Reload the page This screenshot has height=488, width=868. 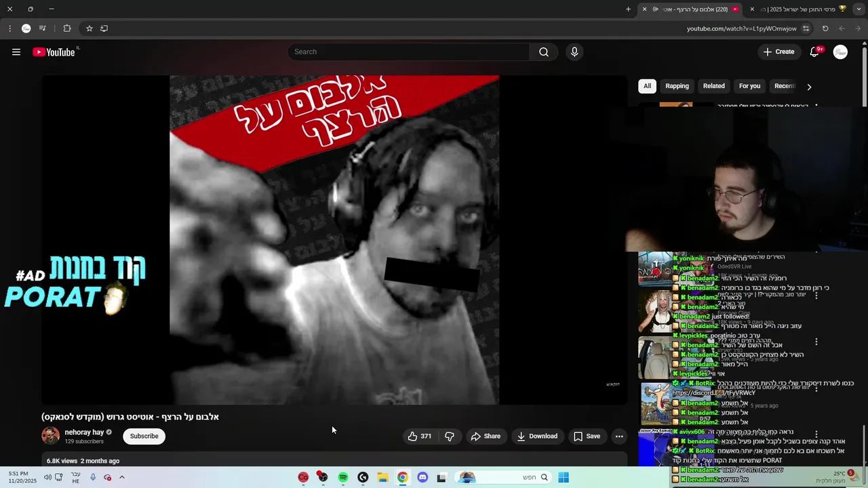tap(825, 28)
